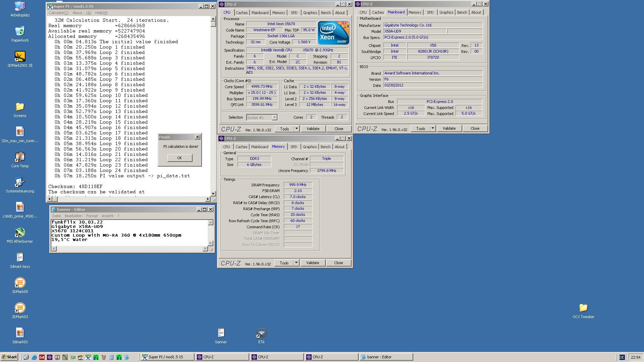Open the Help menu in Super PI
The height and width of the screenshot is (362, 644).
[101, 13]
